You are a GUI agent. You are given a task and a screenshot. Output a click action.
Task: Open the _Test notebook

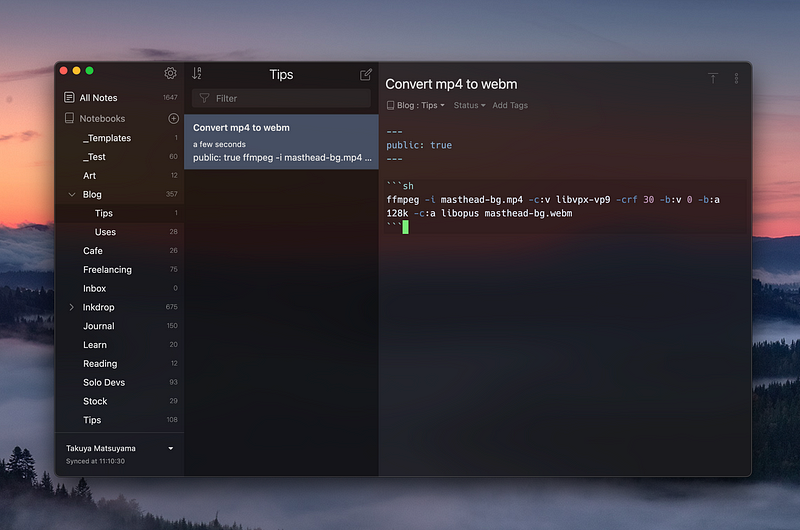click(x=119, y=157)
